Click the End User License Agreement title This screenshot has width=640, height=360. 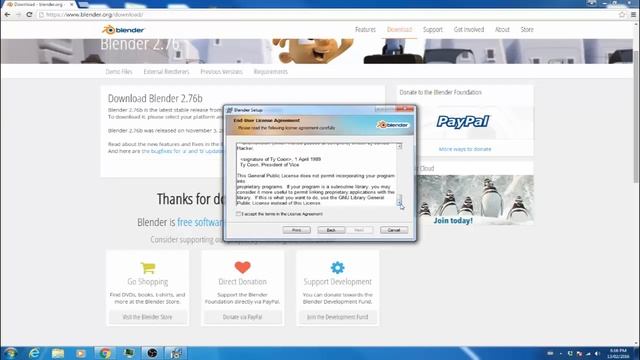click(x=267, y=120)
